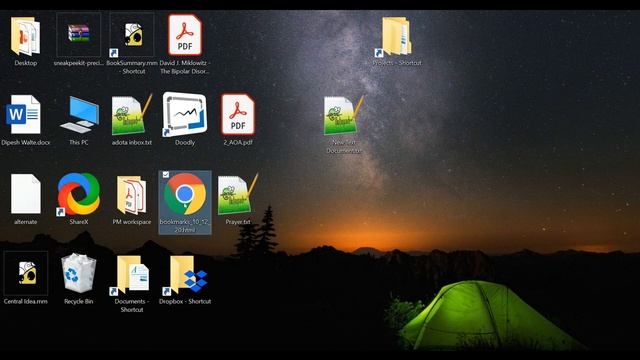Image resolution: width=640 pixels, height=360 pixels.
Task: Select the ShareX shortcut icon
Action: pos(78,194)
